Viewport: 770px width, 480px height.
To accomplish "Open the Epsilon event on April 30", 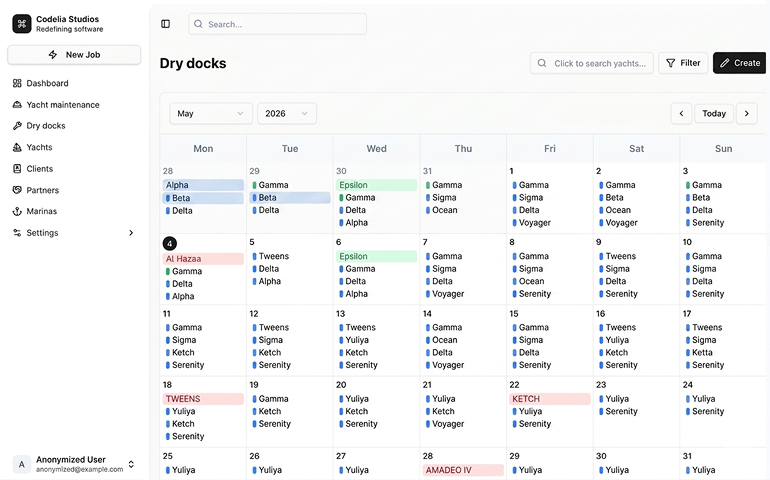I will (x=377, y=185).
